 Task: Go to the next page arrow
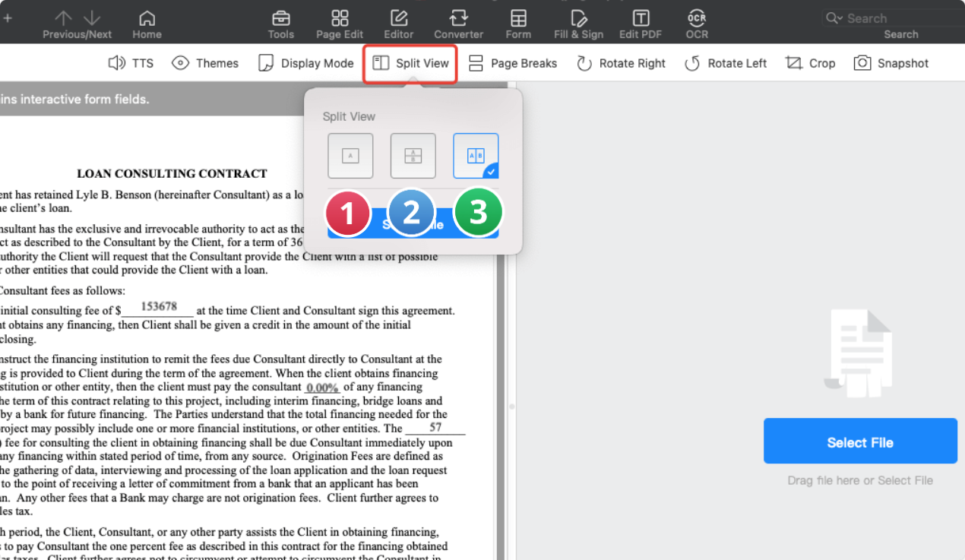(x=92, y=17)
